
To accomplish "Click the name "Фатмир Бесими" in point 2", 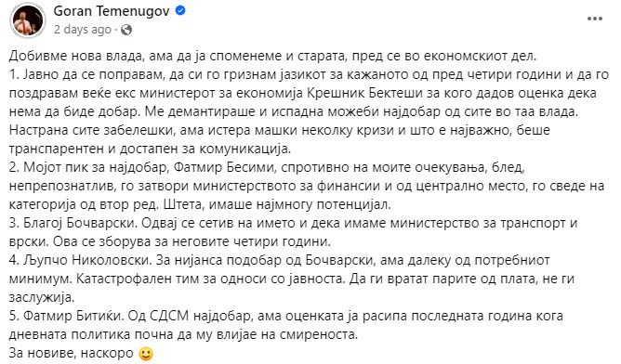I will coord(224,167).
